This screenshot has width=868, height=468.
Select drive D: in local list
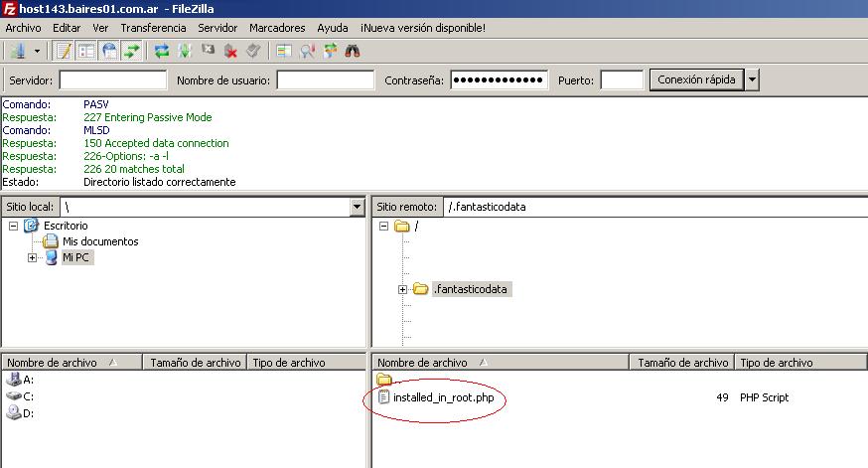coord(21,413)
